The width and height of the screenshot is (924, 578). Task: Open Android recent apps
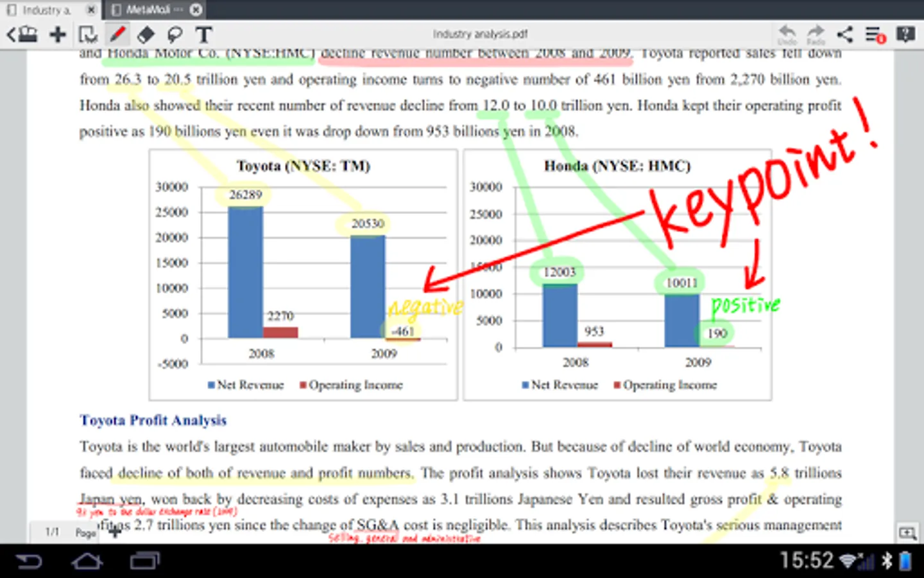point(145,561)
